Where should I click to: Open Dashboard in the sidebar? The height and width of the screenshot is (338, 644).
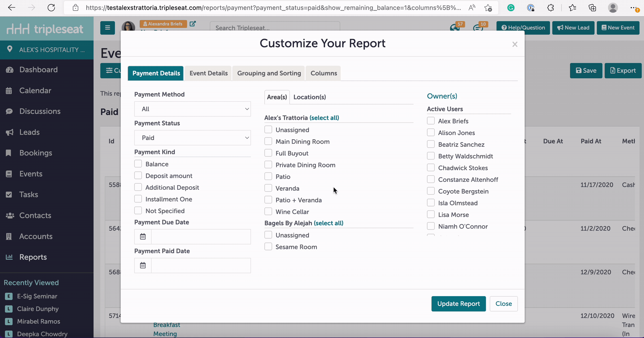pyautogui.click(x=38, y=70)
